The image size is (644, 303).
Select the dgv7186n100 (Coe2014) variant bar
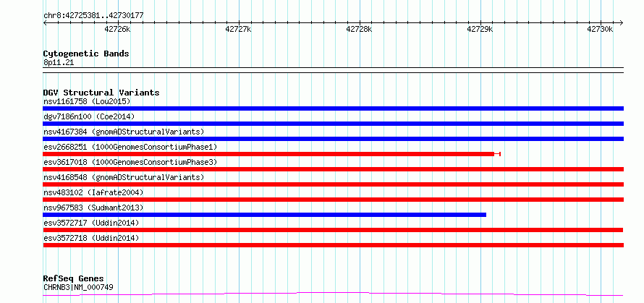coord(333,124)
